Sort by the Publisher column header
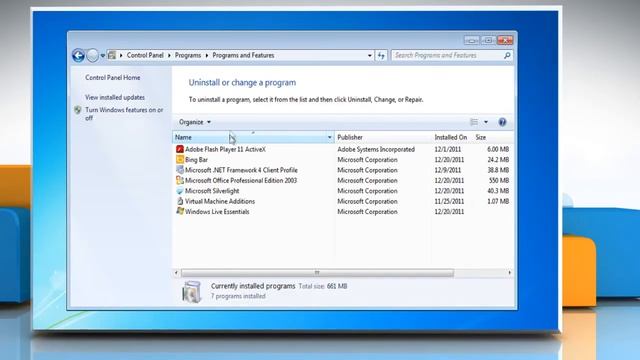 pos(383,138)
